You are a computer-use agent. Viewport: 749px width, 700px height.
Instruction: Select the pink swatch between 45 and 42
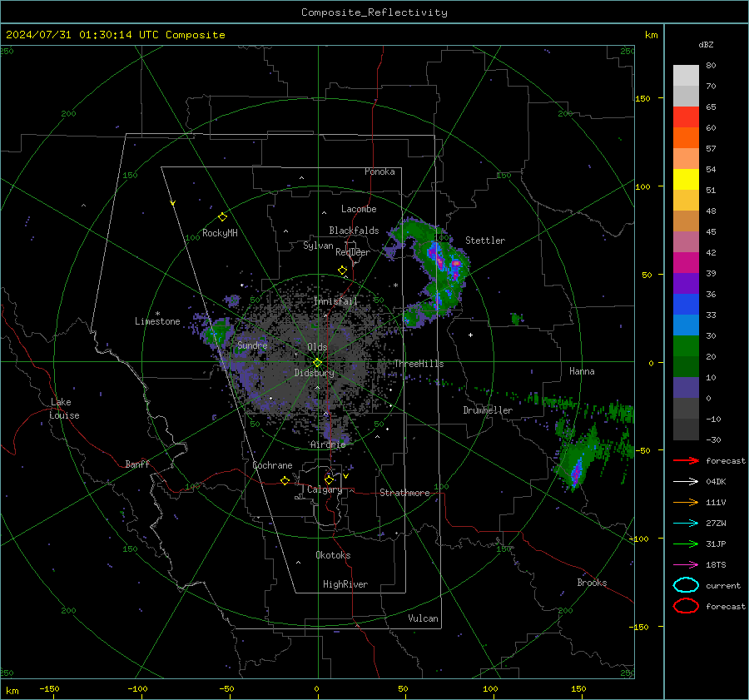coord(686,241)
